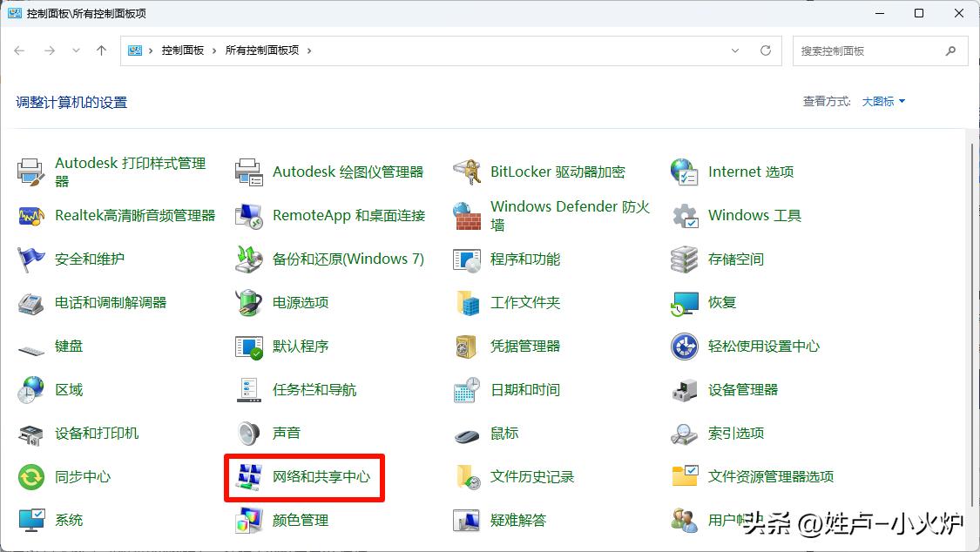
Task: Open BitLocker 驱动器加密
Action: coord(558,172)
